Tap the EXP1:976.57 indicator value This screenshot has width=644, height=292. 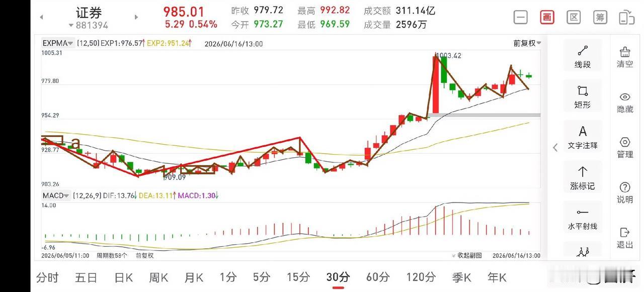[x=123, y=43]
